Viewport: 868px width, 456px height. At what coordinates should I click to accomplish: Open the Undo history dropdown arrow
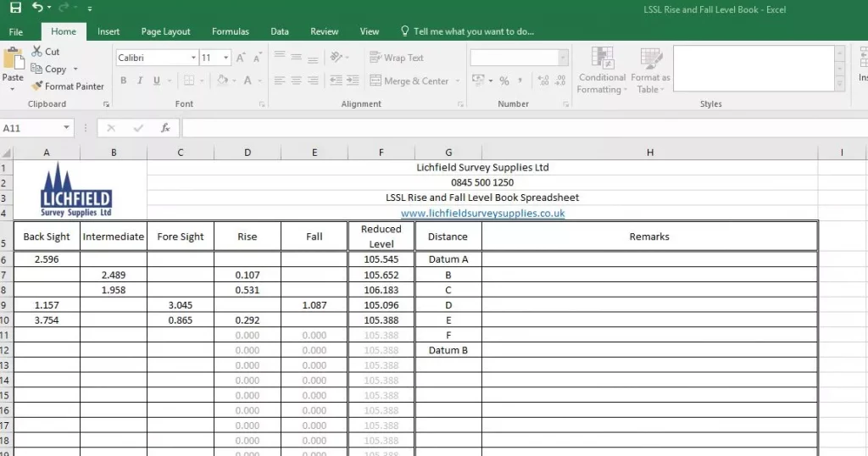pyautogui.click(x=49, y=8)
